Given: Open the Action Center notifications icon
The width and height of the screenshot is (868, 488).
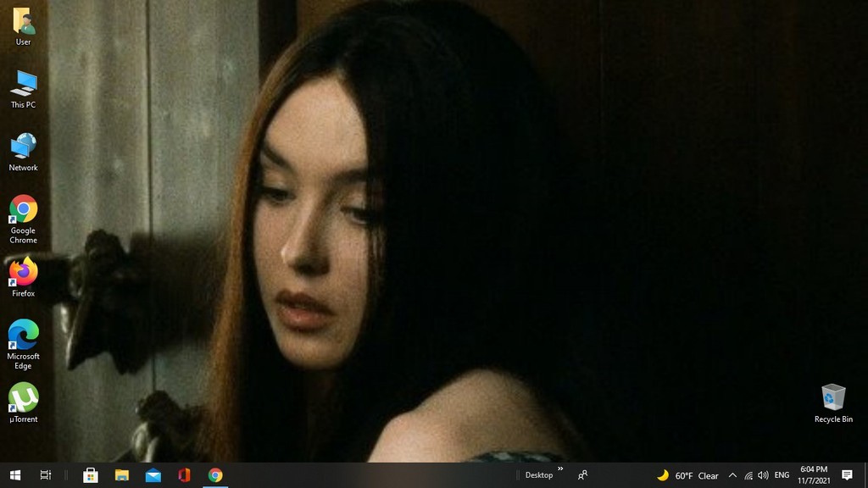Looking at the screenshot, I should (x=847, y=475).
